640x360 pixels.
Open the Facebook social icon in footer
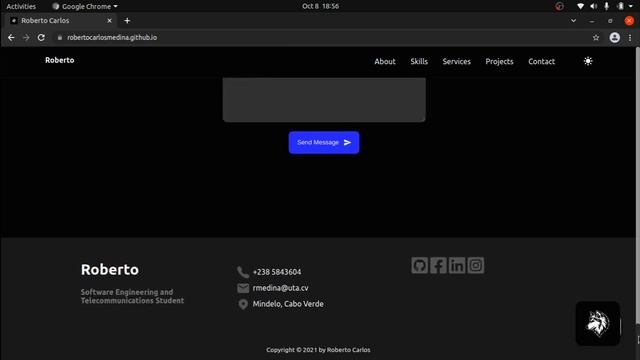[438, 265]
